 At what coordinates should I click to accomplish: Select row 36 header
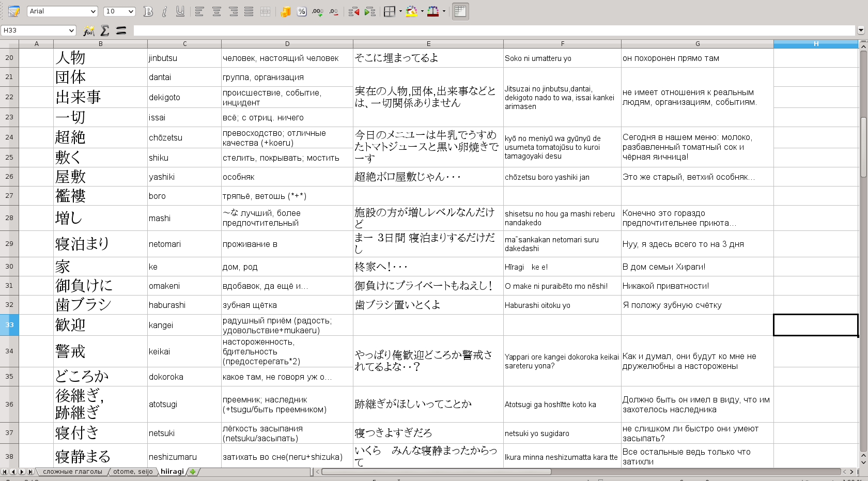[9, 404]
